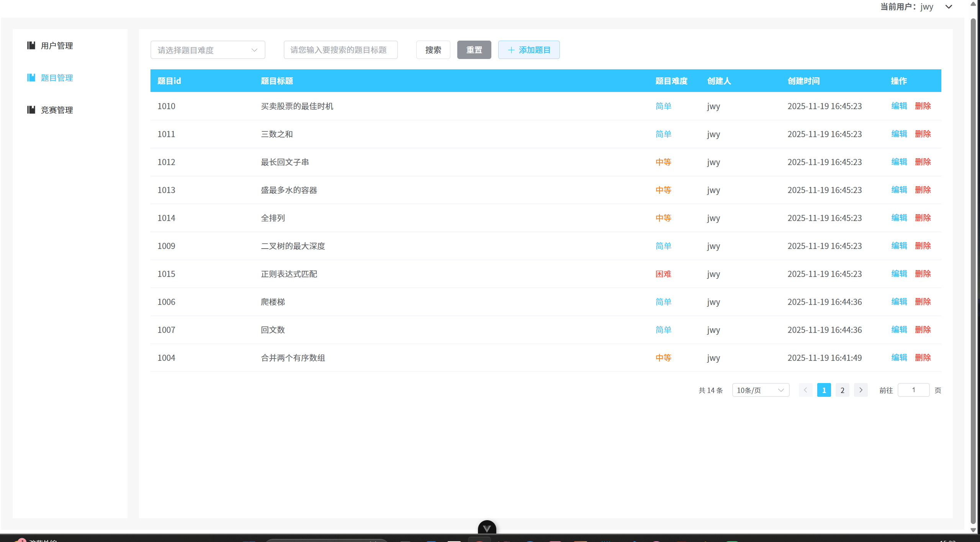The image size is (980, 542).
Task: Click the plus icon on the 添加题目 button
Action: coord(511,50)
